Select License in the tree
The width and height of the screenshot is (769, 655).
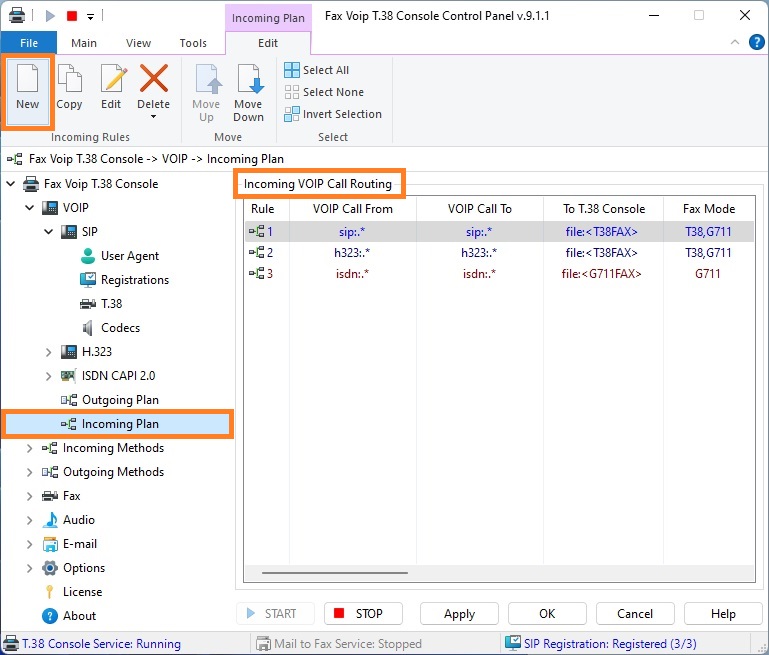82,592
